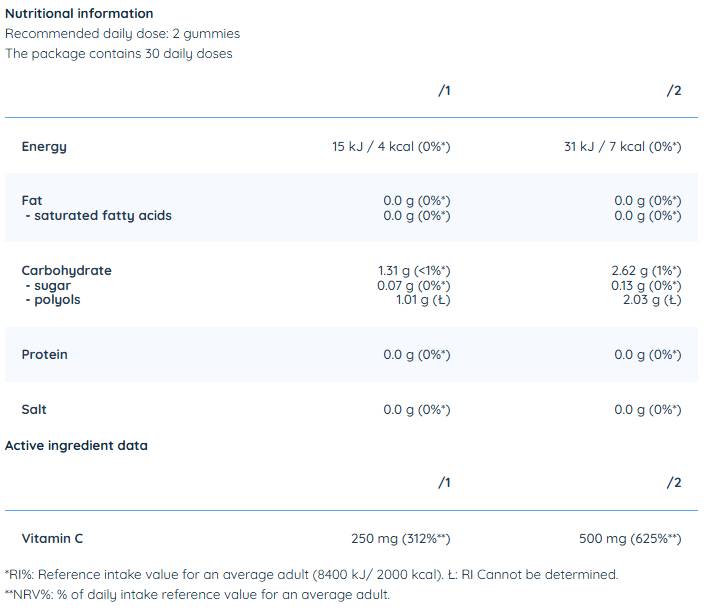Select the Vitamin C row label
The width and height of the screenshot is (709, 613).
[x=52, y=539]
